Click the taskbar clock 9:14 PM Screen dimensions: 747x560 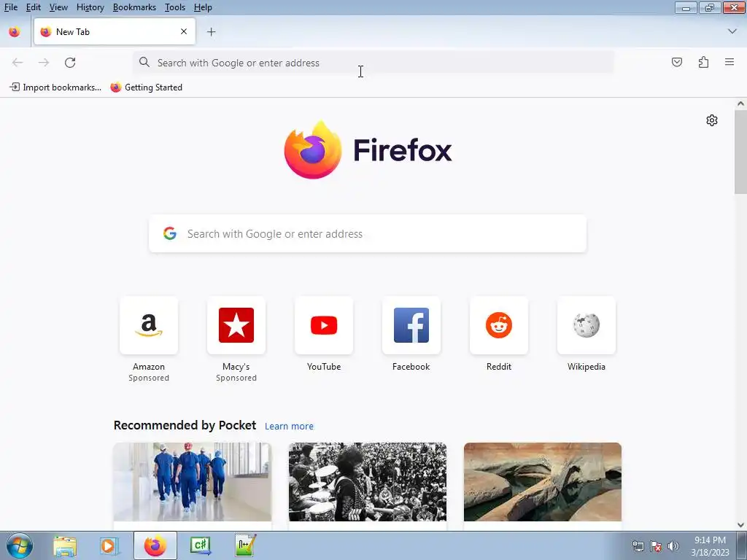point(710,540)
